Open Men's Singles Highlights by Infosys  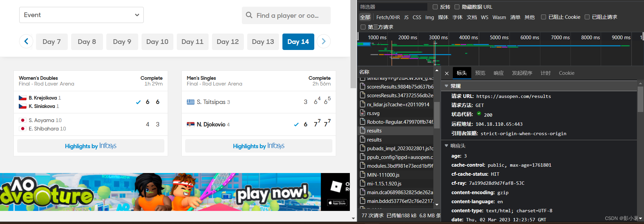(x=259, y=146)
